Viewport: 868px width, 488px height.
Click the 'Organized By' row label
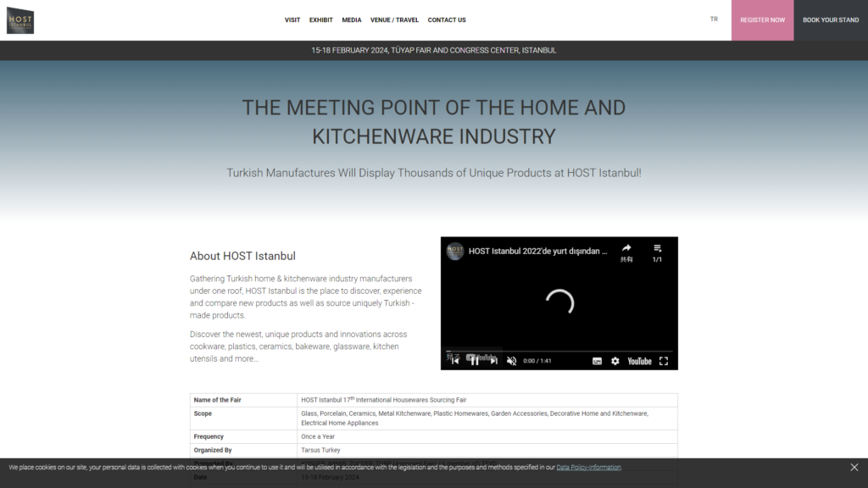point(213,450)
